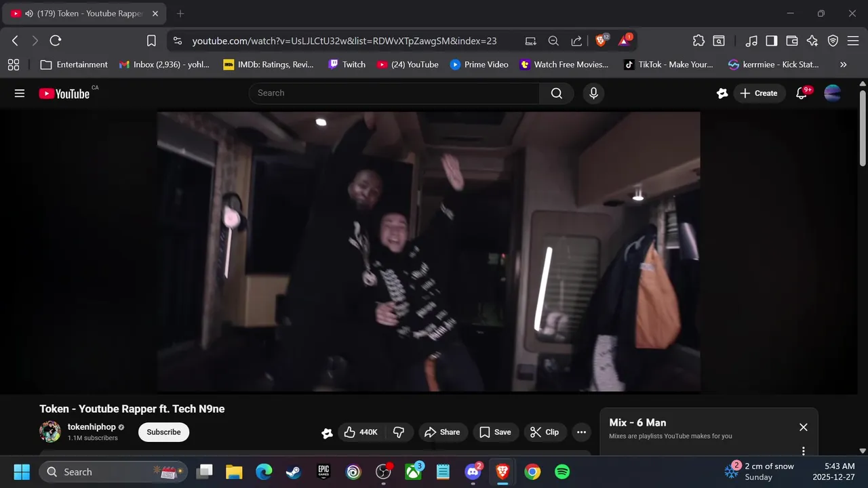
Task: Click the sparkle icon left of like button
Action: [x=327, y=432]
